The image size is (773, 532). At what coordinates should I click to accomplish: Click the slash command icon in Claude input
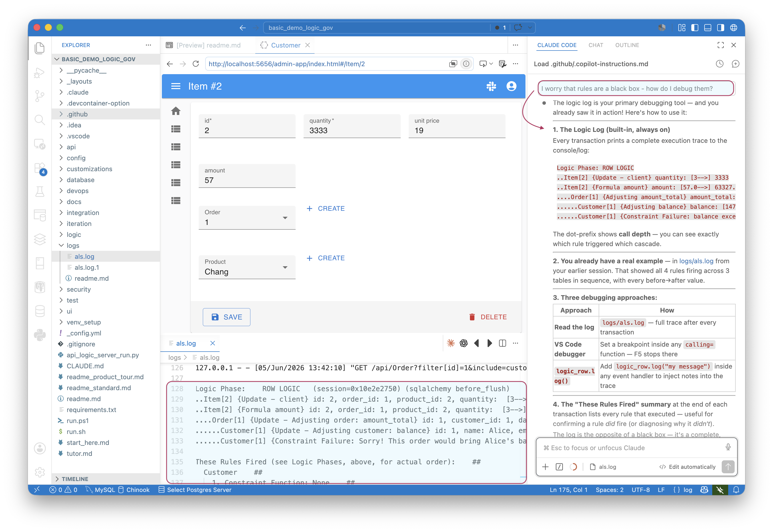click(x=559, y=467)
